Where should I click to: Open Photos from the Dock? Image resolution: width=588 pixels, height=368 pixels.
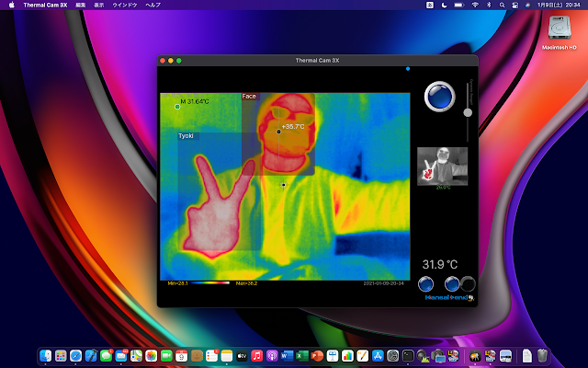pos(151,355)
